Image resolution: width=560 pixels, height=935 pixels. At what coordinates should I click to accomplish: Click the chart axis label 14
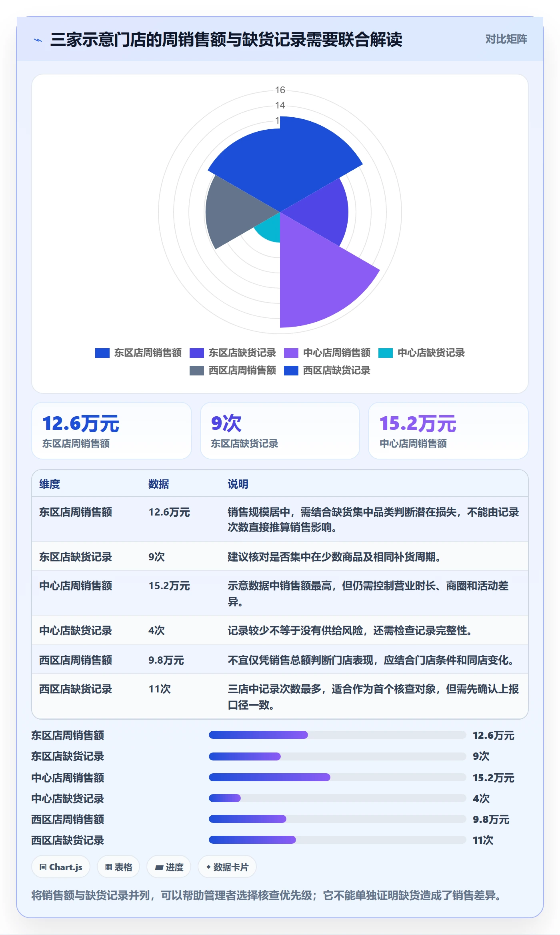pyautogui.click(x=280, y=105)
